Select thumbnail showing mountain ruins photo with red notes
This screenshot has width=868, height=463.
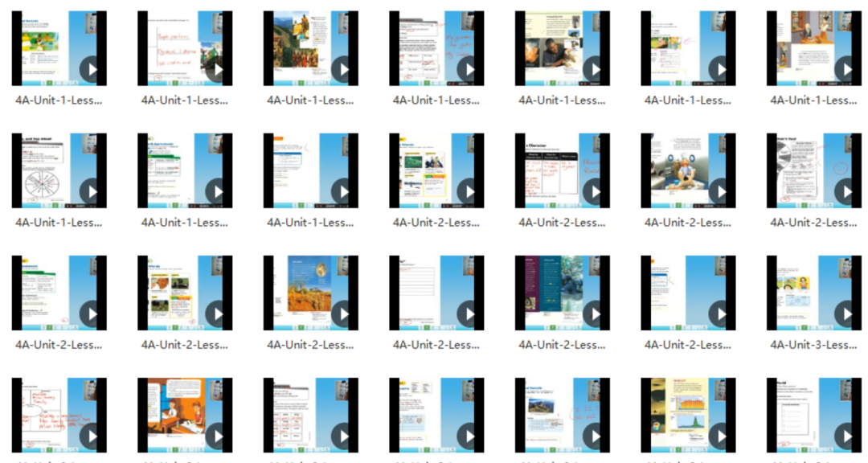563,416
